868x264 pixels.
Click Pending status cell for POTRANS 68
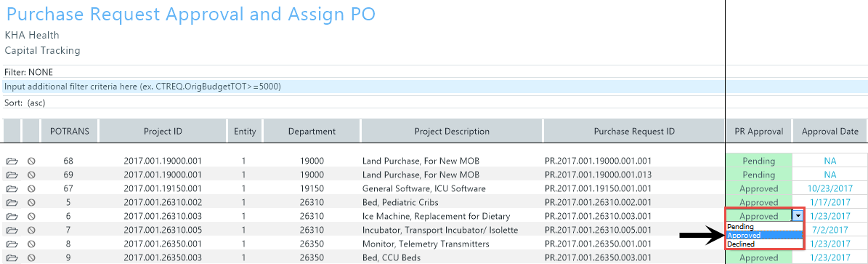point(759,161)
